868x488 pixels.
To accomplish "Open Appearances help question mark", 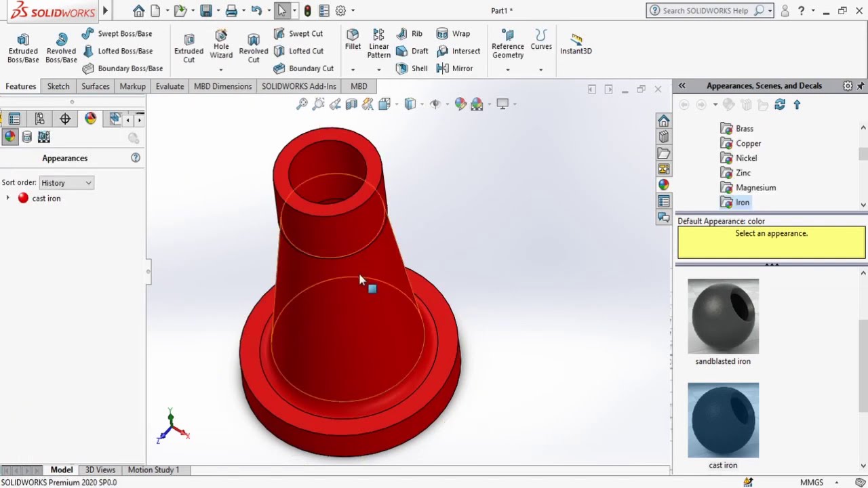I will coord(136,158).
